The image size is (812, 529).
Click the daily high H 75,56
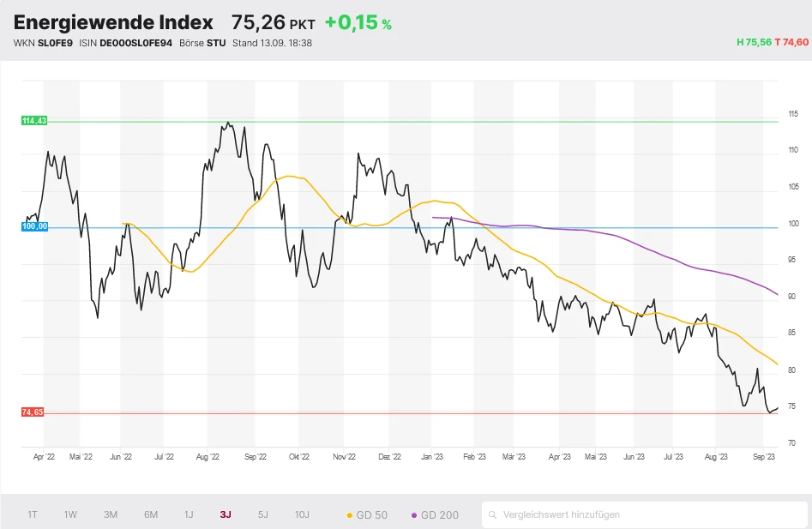point(753,42)
